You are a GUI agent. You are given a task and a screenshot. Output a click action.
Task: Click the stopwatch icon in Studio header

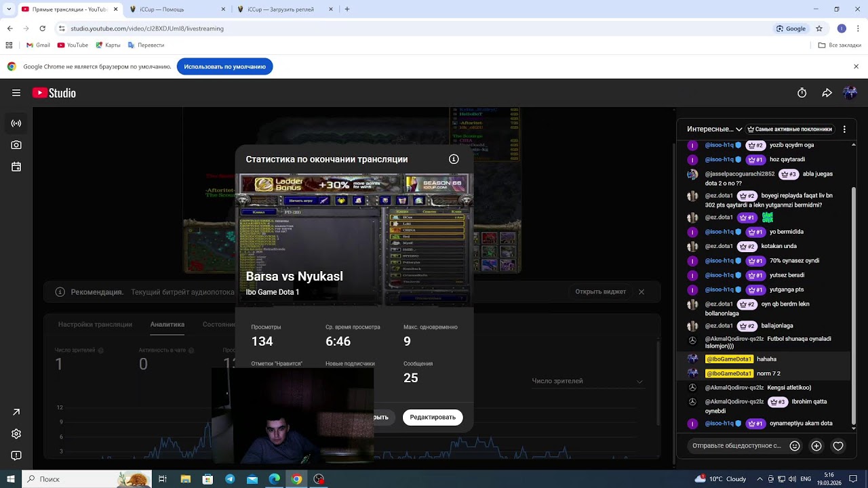(802, 93)
